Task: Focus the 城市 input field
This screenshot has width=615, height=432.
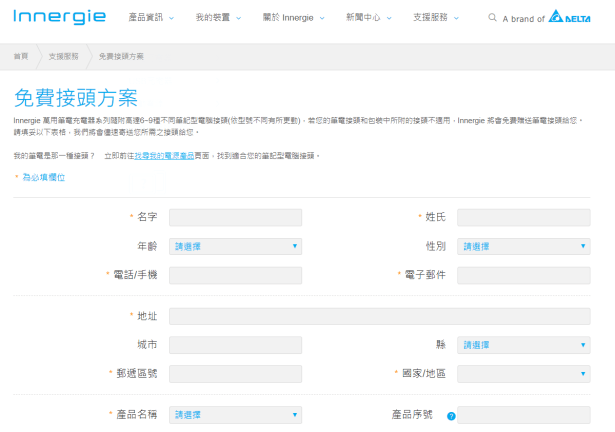Action: (x=235, y=345)
